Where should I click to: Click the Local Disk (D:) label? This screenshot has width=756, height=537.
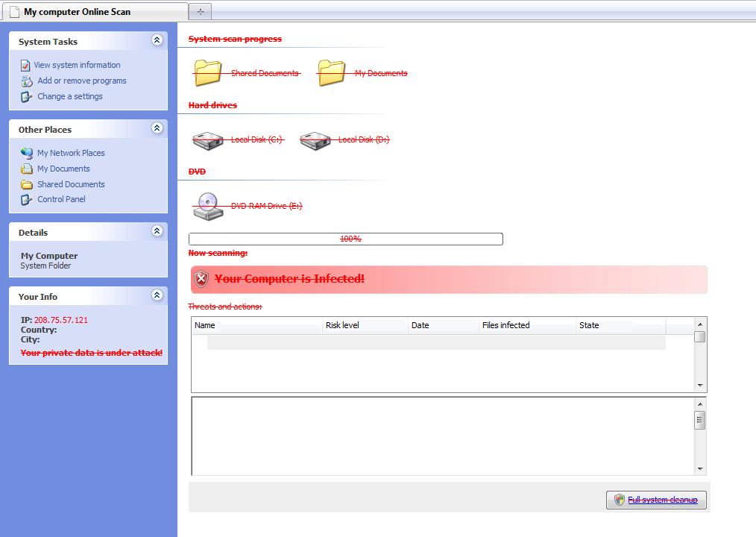click(x=364, y=139)
